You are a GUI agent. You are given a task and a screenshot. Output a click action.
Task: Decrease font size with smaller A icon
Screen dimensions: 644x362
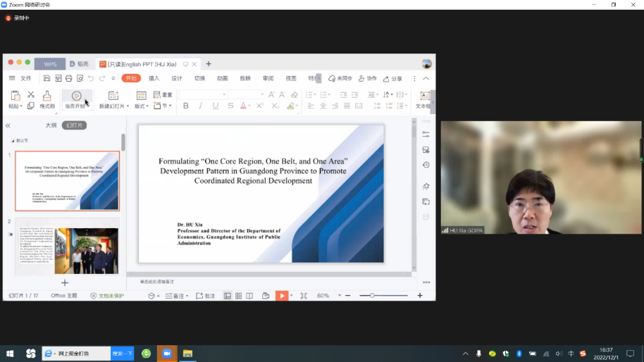[x=282, y=95]
